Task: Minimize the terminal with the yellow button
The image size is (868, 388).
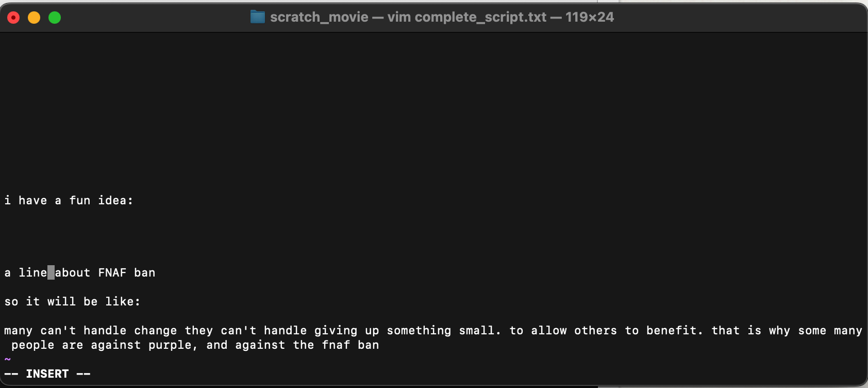Action: pyautogui.click(x=34, y=18)
